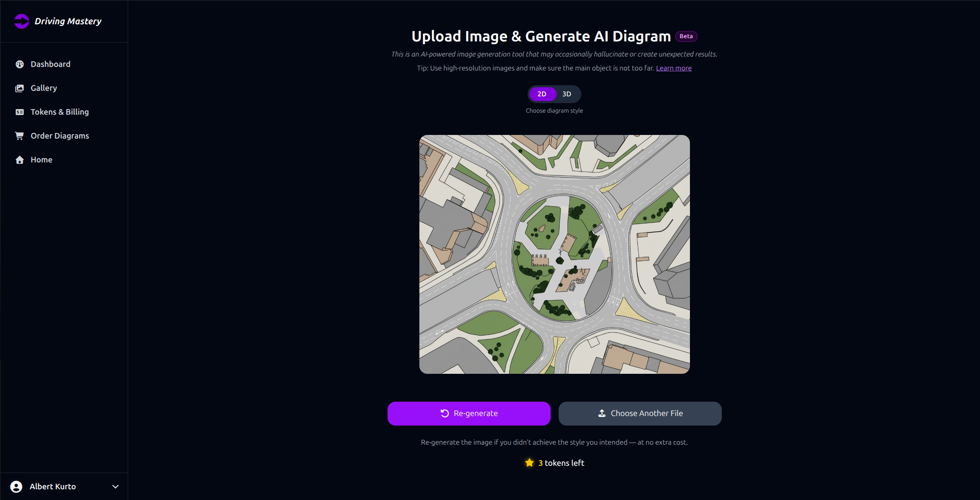Click the user avatar icon next to Albert Kurto
Image resolution: width=980 pixels, height=500 pixels.
pos(16,486)
